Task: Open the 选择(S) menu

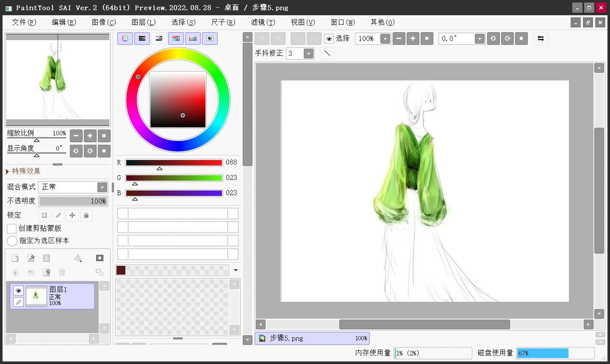Action: tap(183, 22)
